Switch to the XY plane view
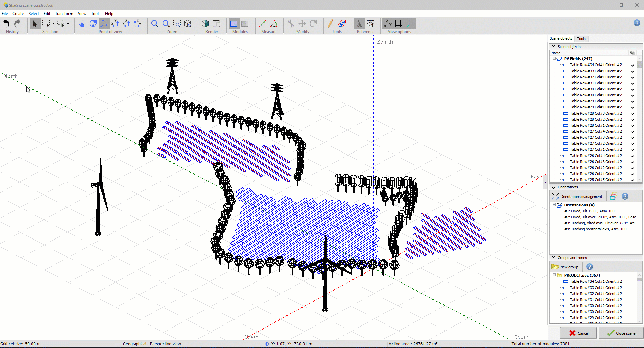 click(115, 24)
